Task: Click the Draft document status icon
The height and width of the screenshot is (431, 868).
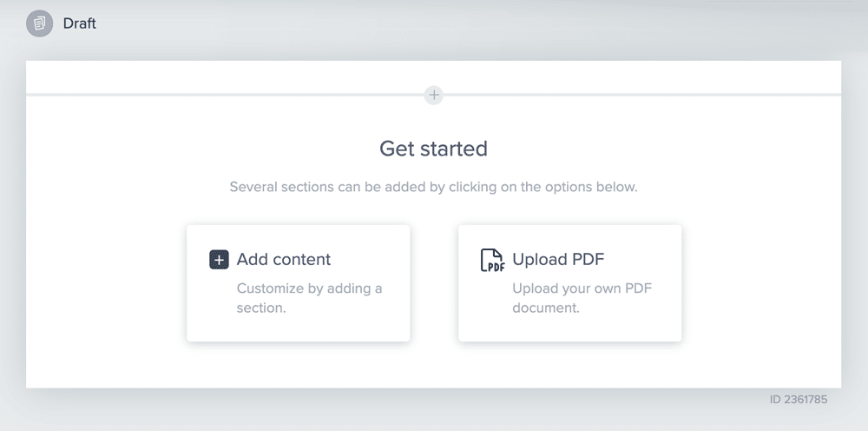Action: tap(39, 23)
